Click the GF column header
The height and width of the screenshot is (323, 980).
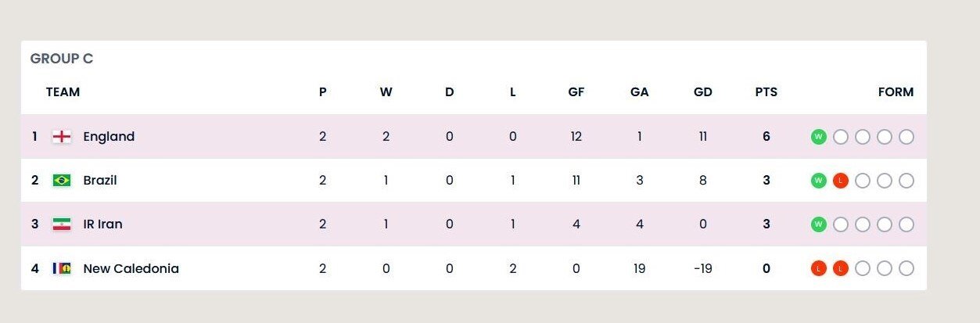click(576, 92)
